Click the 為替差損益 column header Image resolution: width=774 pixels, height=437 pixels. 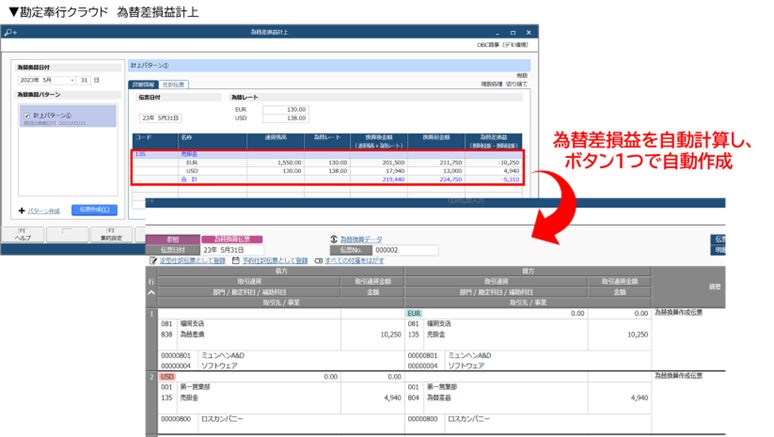pos(494,141)
